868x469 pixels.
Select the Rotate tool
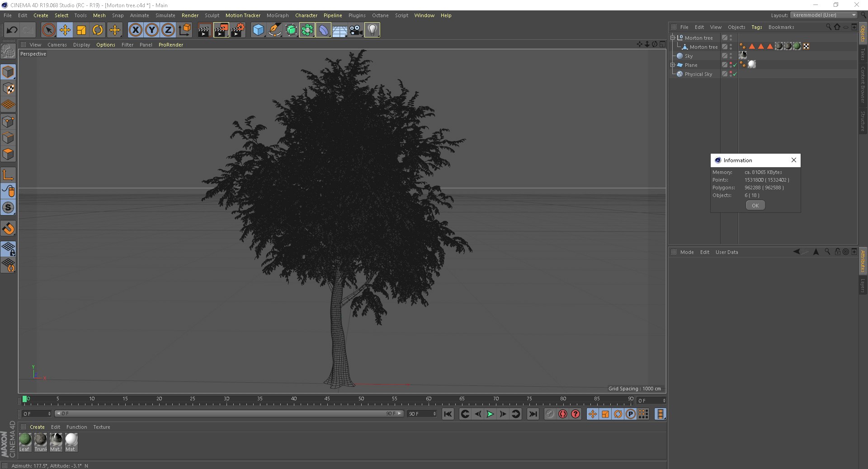coord(98,30)
